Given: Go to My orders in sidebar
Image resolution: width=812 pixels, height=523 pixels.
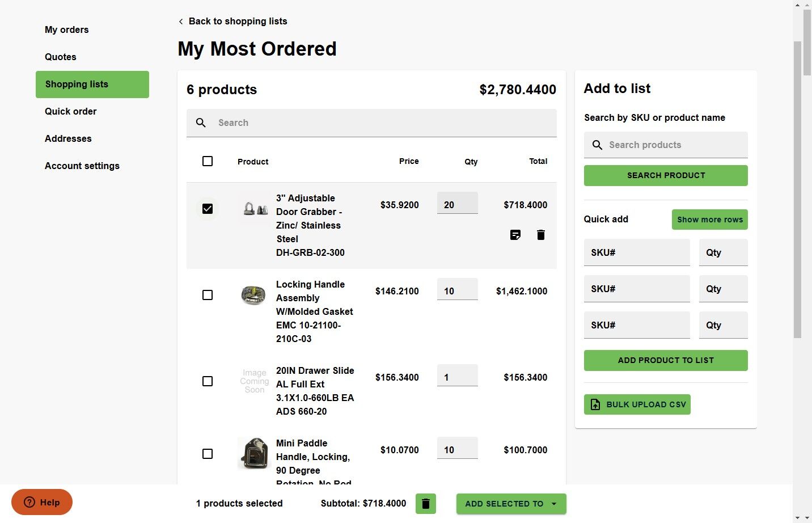Looking at the screenshot, I should click(x=67, y=30).
